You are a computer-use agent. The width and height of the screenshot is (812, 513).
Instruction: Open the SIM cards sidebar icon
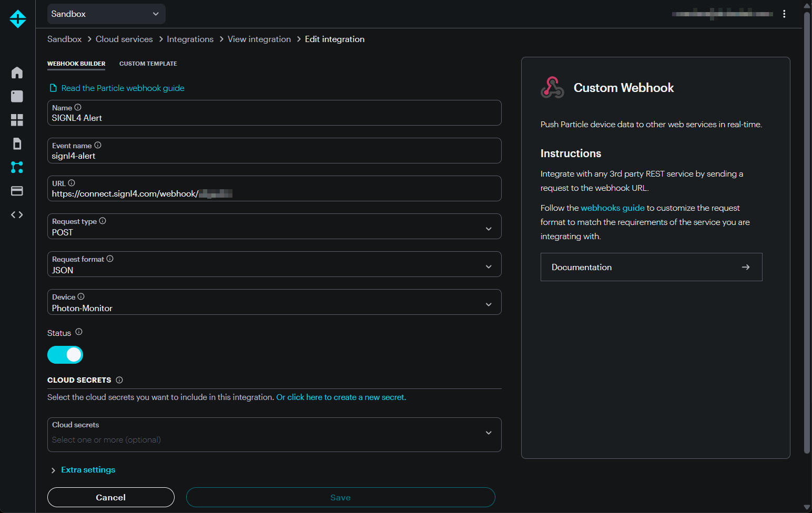(17, 143)
